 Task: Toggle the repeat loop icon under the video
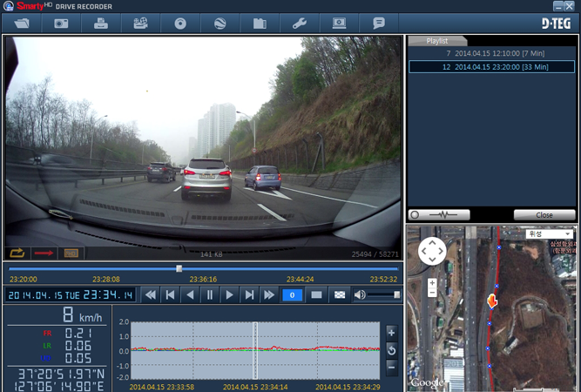point(17,253)
